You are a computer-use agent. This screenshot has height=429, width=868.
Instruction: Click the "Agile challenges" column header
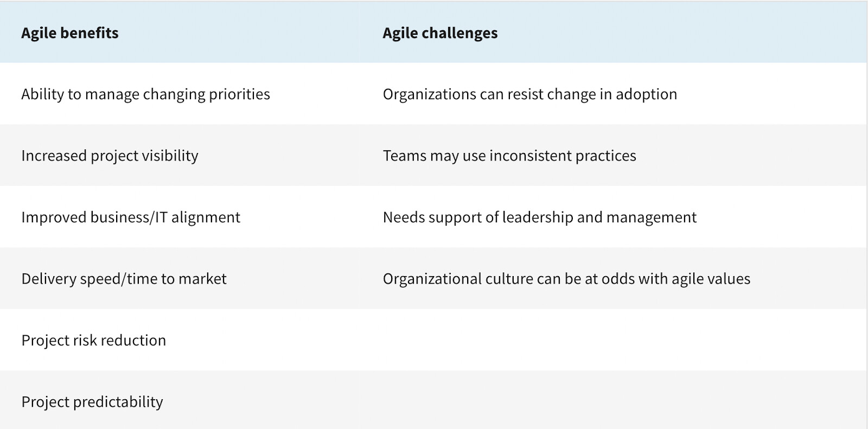tap(440, 33)
